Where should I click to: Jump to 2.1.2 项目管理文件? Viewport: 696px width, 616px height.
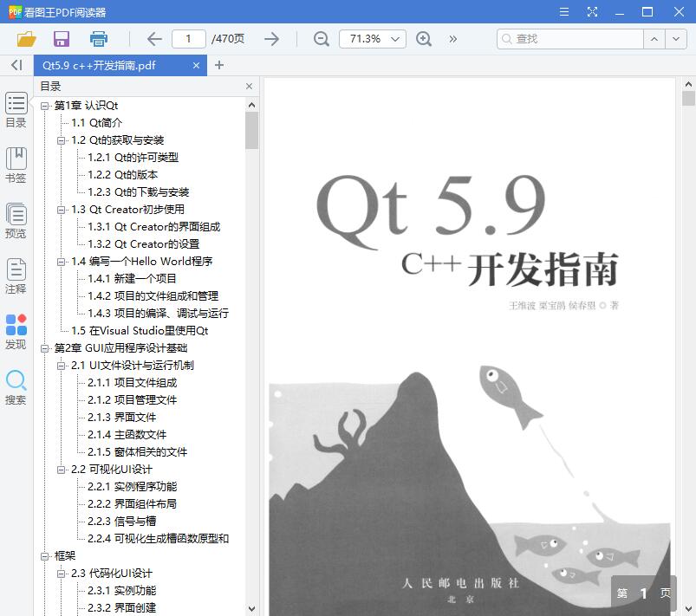(133, 400)
